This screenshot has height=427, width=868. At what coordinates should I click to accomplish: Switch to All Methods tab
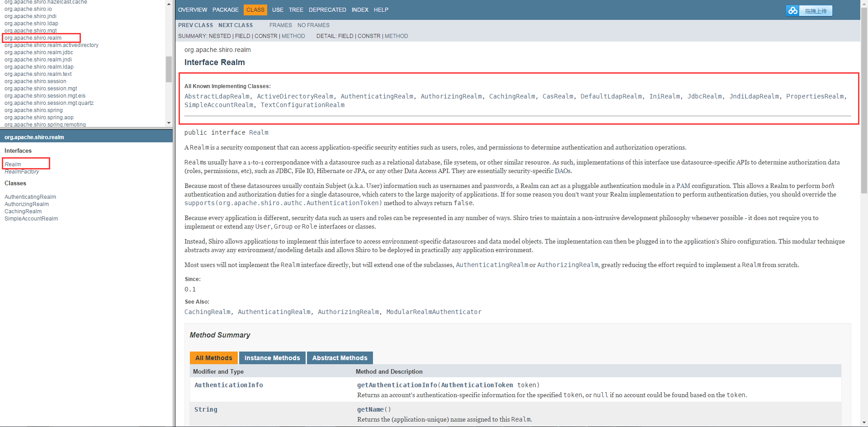[x=213, y=358]
